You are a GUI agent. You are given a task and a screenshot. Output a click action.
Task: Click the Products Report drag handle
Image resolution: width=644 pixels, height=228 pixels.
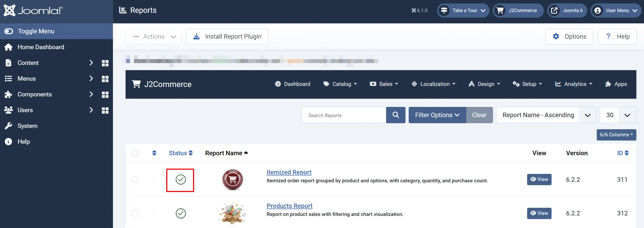click(154, 213)
